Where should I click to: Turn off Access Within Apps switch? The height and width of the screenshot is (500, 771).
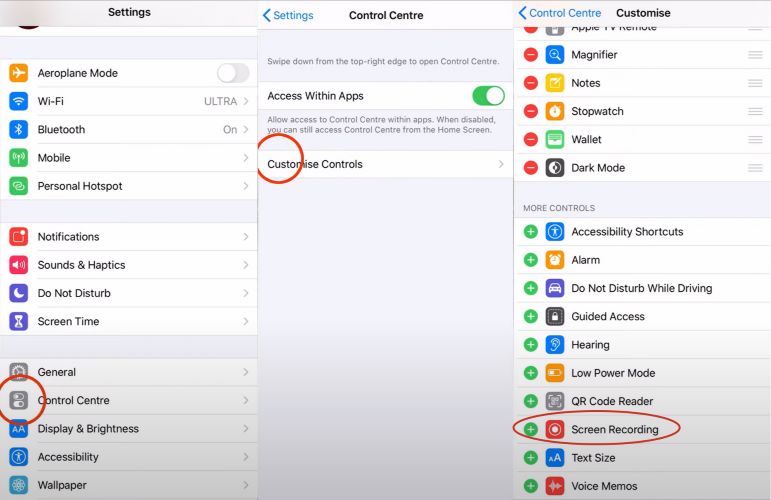(x=488, y=96)
